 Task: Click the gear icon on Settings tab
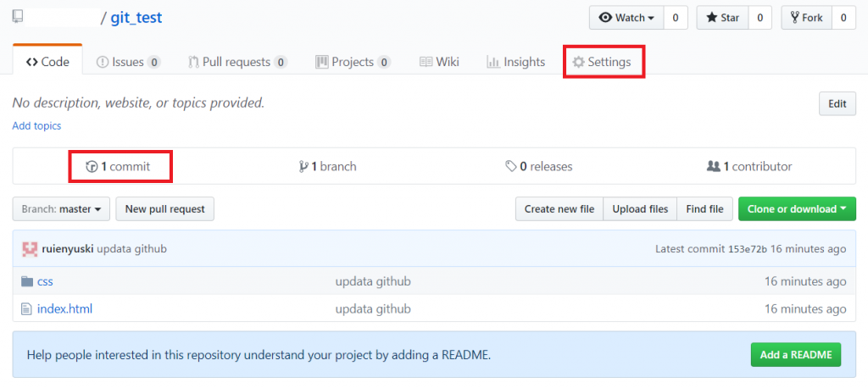(x=578, y=62)
